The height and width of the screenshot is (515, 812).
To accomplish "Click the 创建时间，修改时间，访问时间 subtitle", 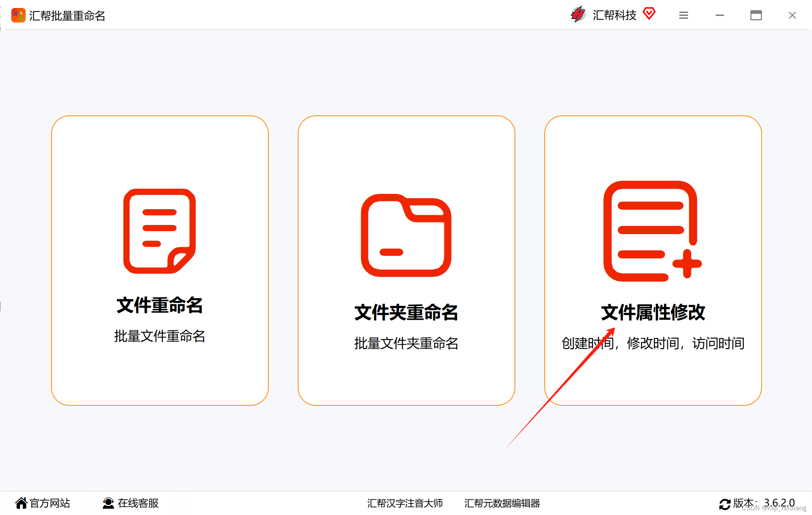I will point(653,343).
